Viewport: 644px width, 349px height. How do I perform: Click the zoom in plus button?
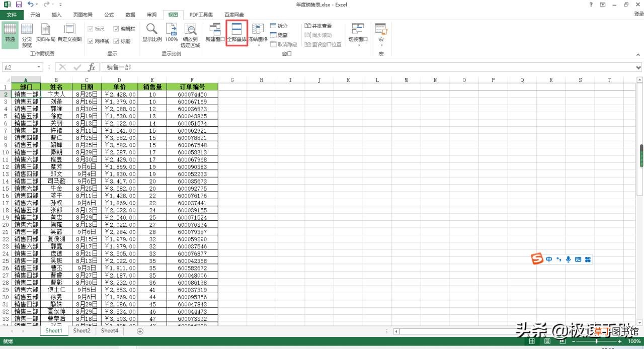pos(621,341)
